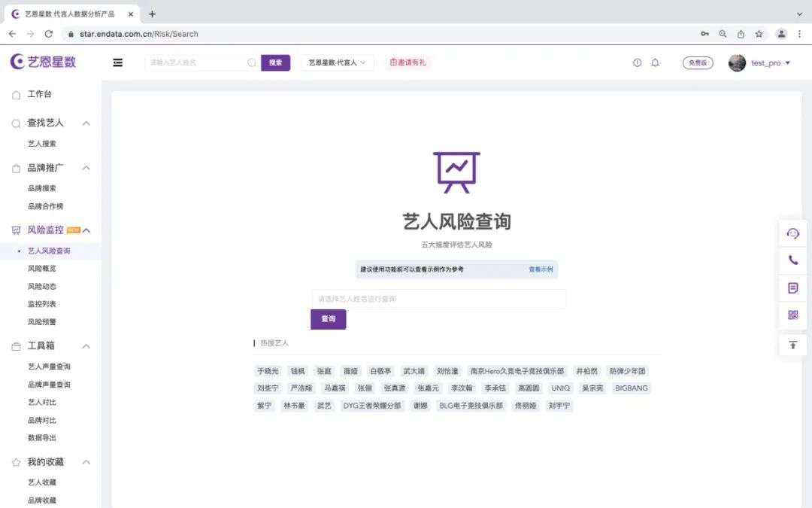Select hot artist tag 白敬亭

[380, 371]
